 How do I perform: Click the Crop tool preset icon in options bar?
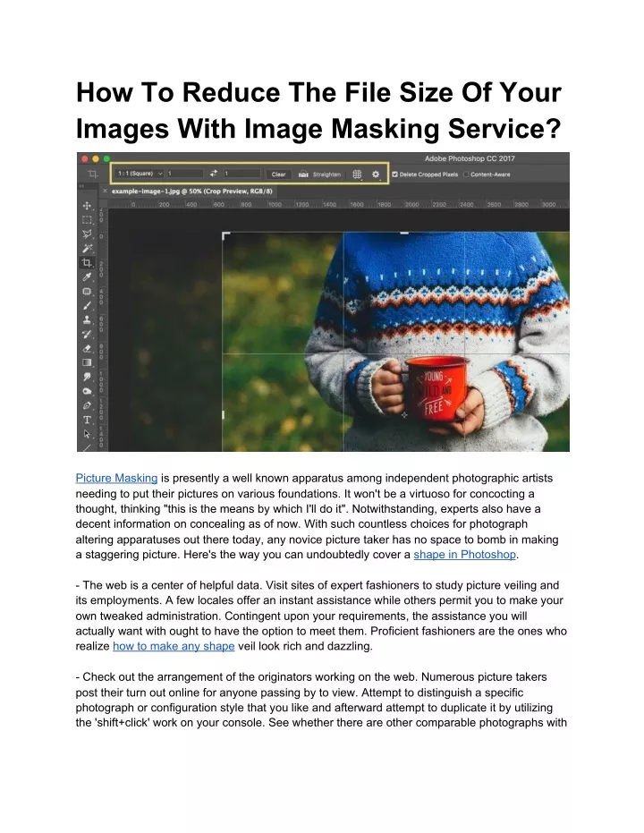point(93,174)
